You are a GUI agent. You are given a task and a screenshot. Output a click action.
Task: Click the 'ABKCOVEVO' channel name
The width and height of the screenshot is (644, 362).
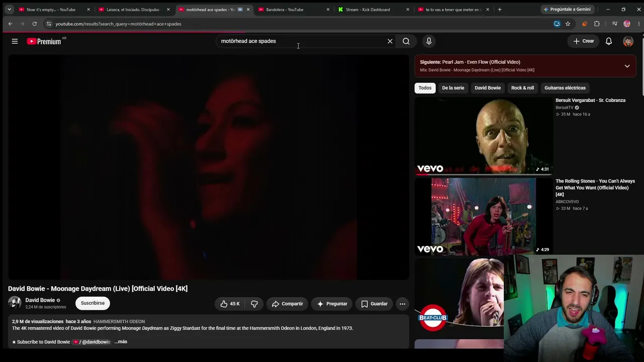click(x=567, y=202)
